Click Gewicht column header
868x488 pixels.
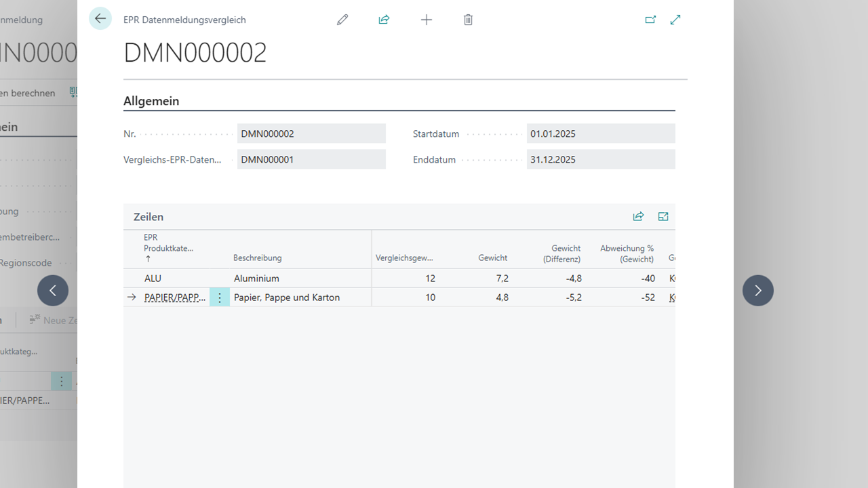pos(492,258)
